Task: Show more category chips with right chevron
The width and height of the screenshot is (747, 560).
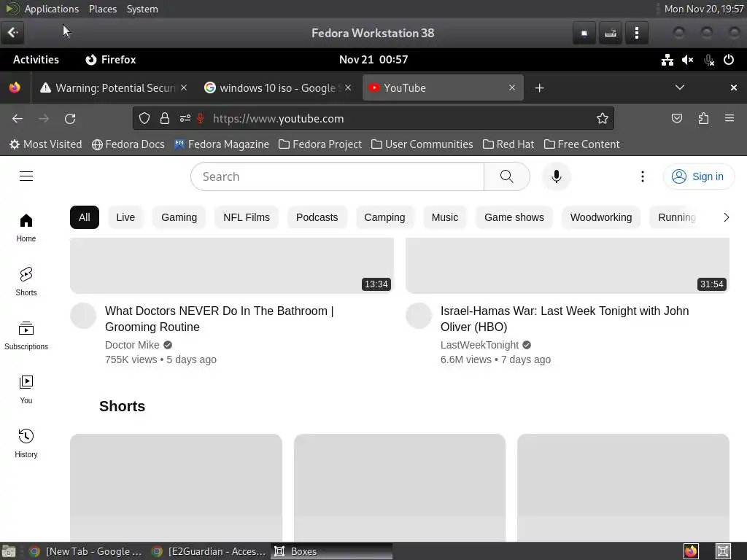Action: pyautogui.click(x=726, y=217)
